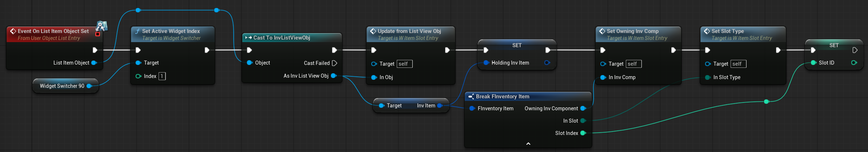Screen dimensions: 868x152
Task: Select the Holding Inv Item SET node title
Action: pyautogui.click(x=517, y=45)
